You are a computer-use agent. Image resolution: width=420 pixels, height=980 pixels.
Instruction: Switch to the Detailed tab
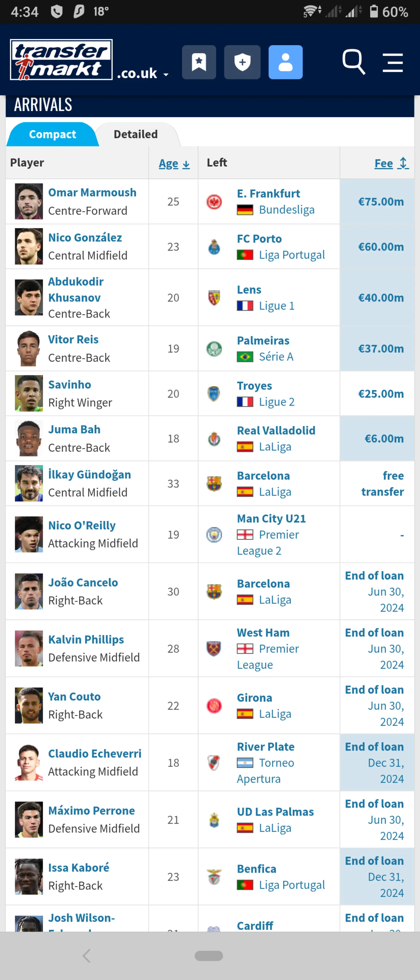click(x=136, y=134)
